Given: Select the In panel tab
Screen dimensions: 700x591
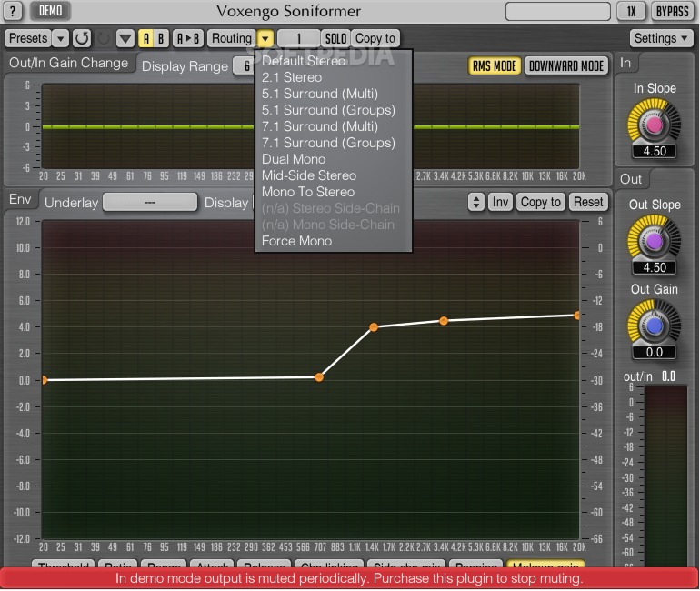Looking at the screenshot, I should (x=625, y=64).
